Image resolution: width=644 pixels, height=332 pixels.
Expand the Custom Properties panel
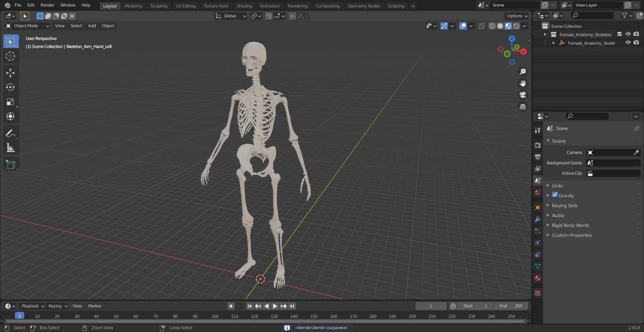tap(572, 235)
